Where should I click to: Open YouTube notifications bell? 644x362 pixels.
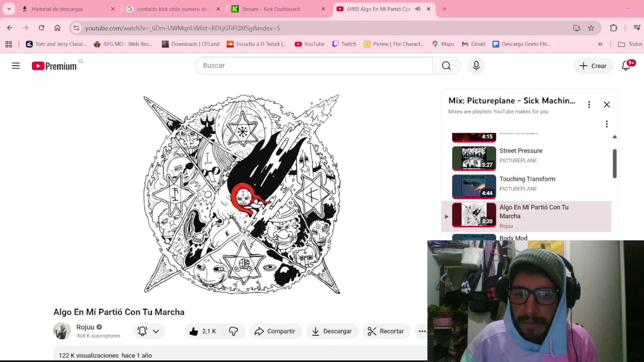(626, 65)
